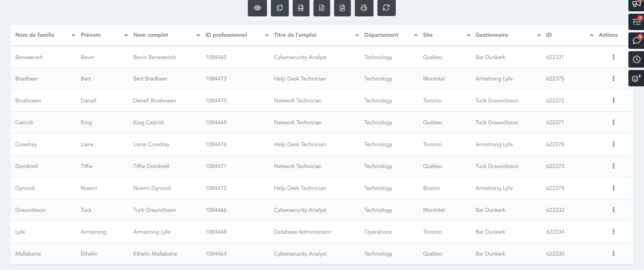This screenshot has height=270, width=644.
Task: Toggle column visibility with the eye icon
Action: click(257, 8)
